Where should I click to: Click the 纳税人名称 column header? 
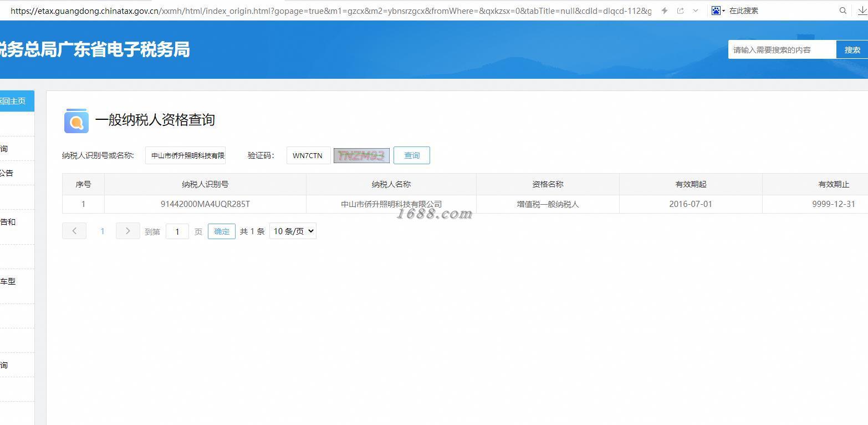click(x=391, y=184)
